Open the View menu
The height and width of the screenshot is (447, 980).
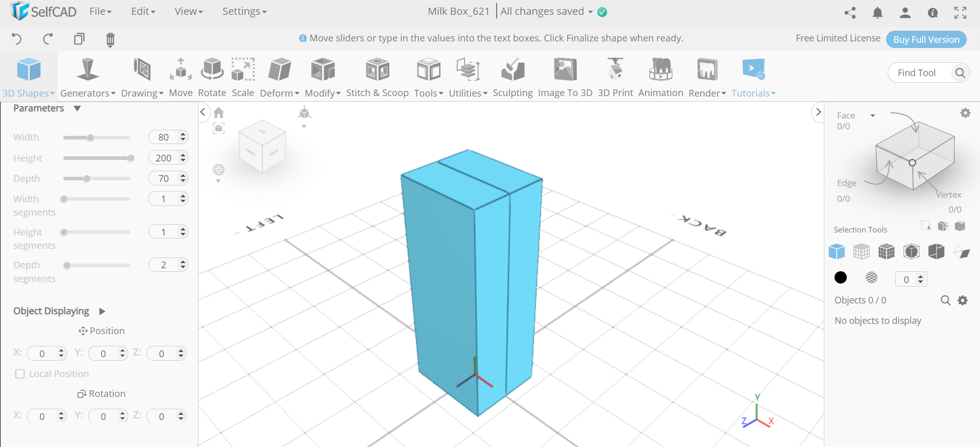[189, 11]
